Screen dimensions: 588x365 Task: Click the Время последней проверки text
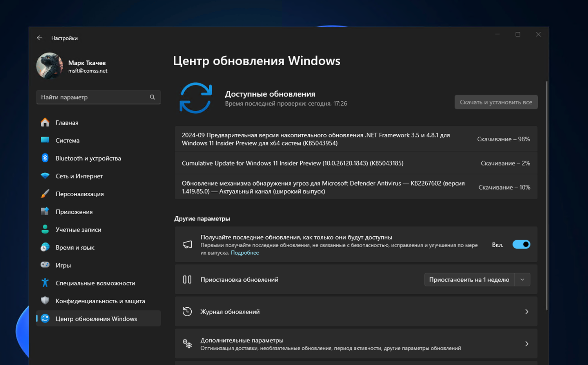286,104
